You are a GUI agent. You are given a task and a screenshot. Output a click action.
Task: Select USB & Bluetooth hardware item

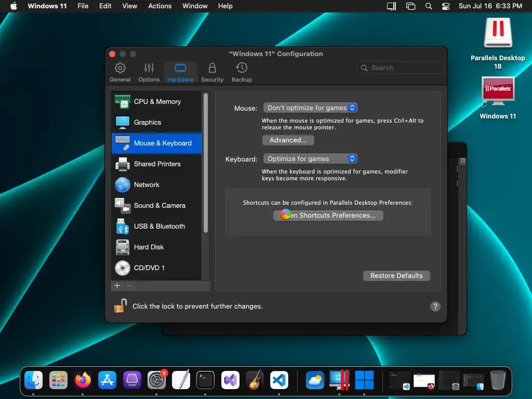point(157,227)
